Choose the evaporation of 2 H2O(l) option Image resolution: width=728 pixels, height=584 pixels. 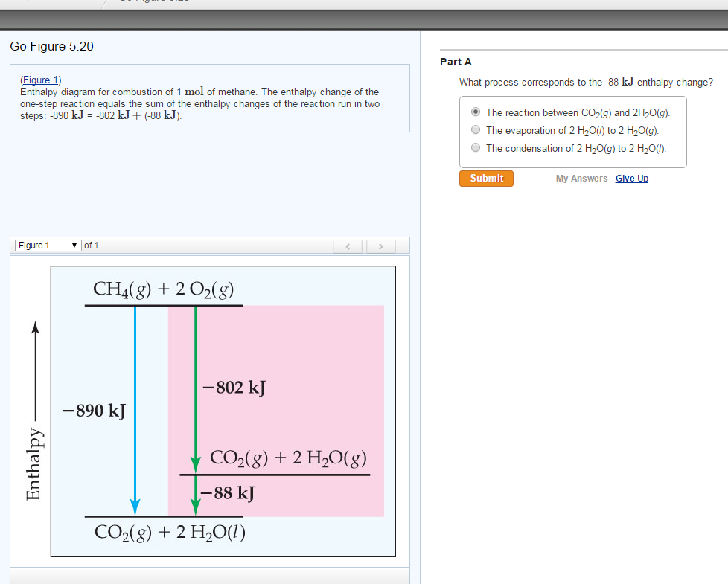[475, 129]
